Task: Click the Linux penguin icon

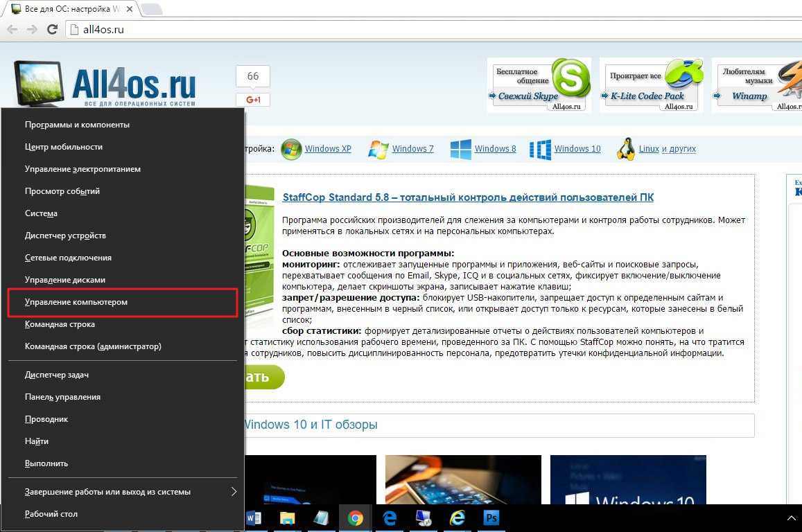Action: pyautogui.click(x=625, y=149)
